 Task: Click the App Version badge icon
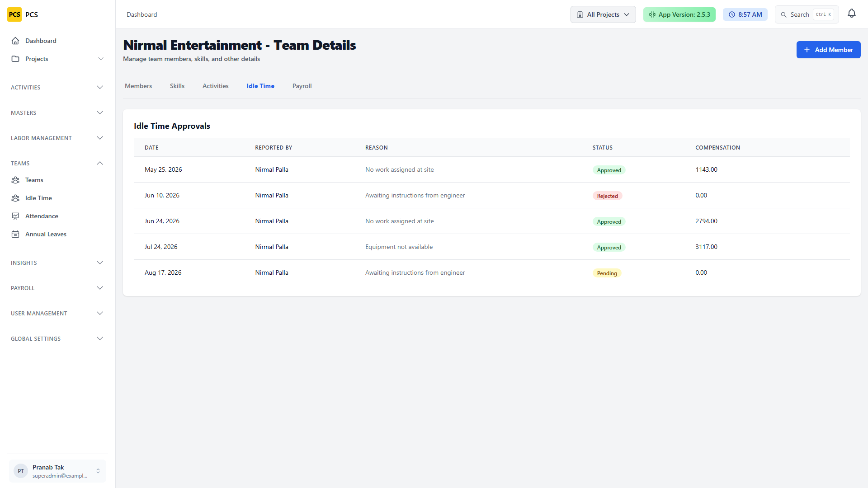pos(652,14)
